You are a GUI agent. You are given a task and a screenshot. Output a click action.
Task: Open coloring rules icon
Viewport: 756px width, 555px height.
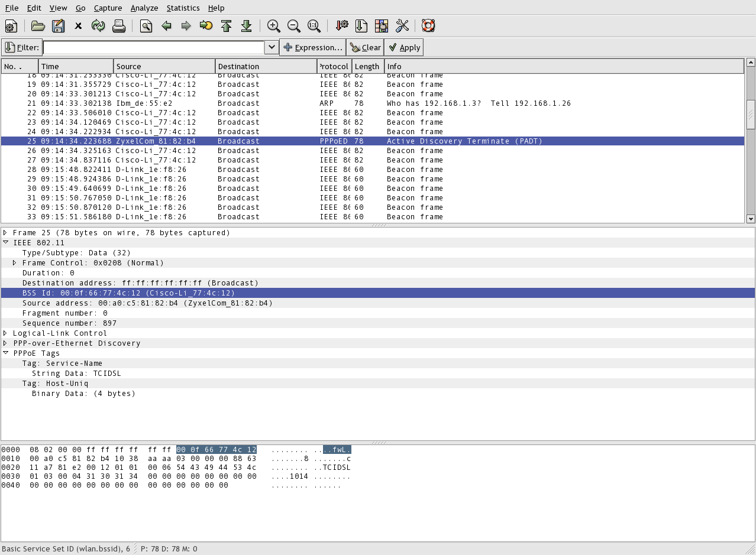[382, 26]
